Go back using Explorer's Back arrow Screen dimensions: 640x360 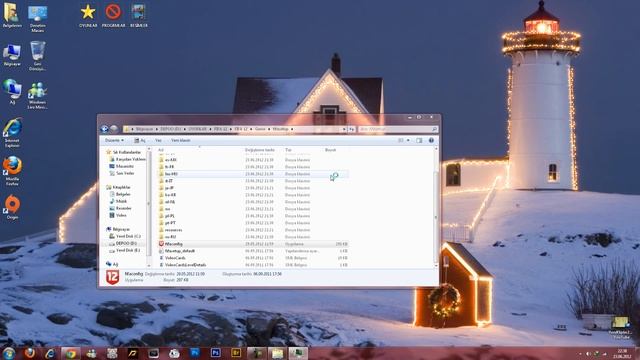[x=104, y=129]
